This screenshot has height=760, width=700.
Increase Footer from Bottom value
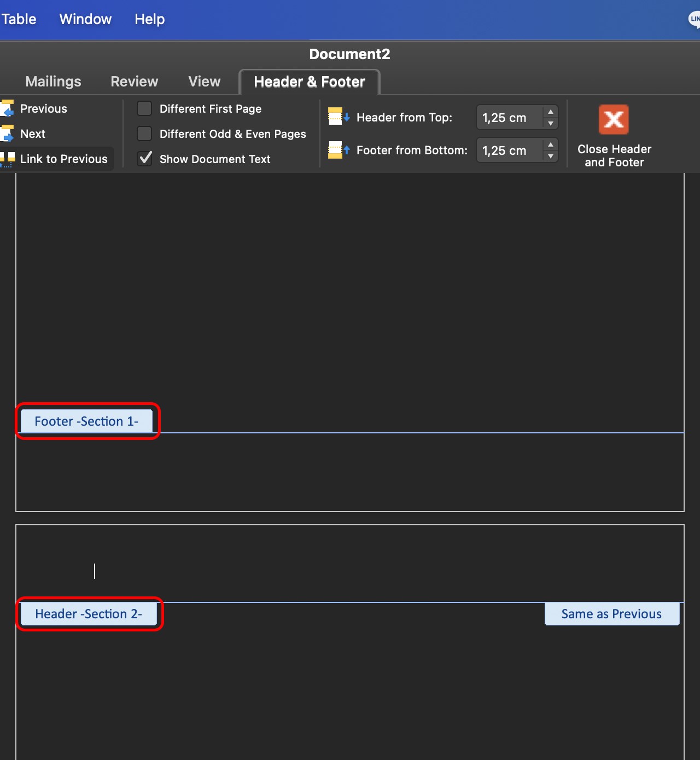tap(551, 144)
